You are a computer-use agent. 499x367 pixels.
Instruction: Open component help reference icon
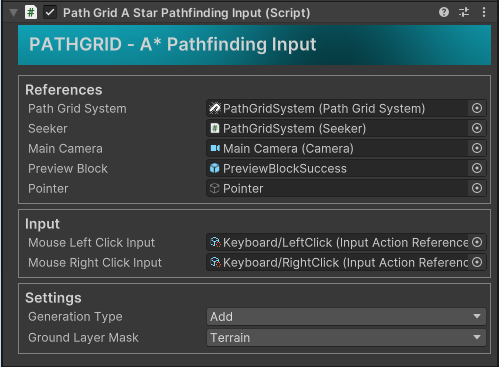[444, 13]
